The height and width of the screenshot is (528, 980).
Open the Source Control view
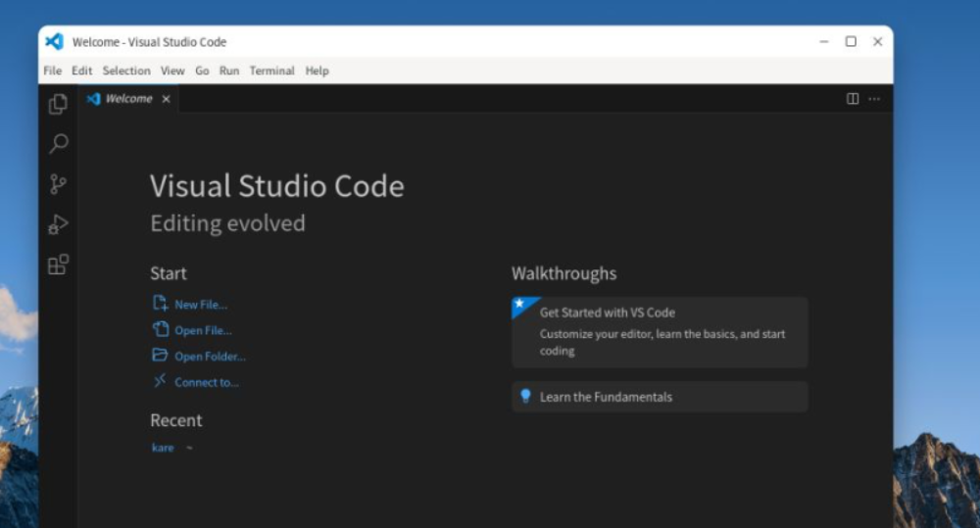59,184
